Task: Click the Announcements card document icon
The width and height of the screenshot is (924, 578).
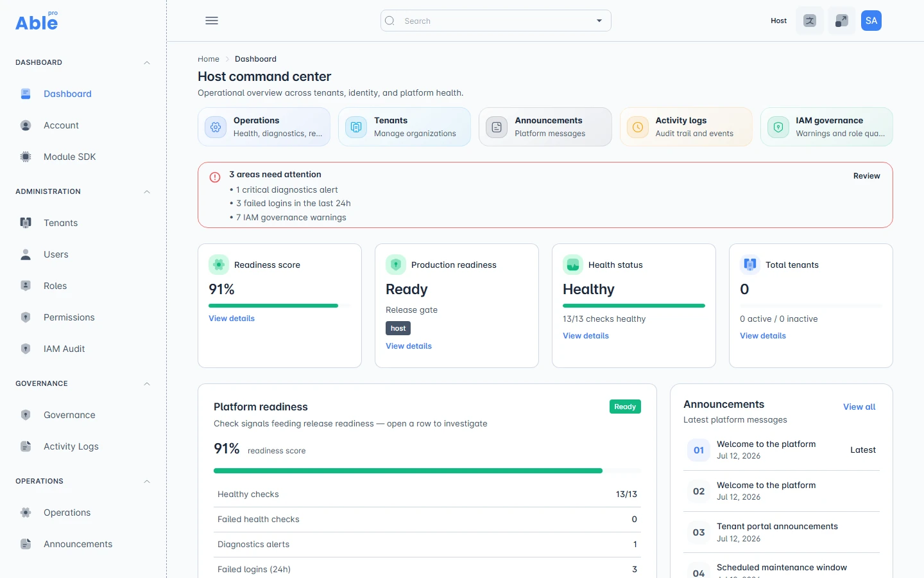Action: tap(497, 127)
